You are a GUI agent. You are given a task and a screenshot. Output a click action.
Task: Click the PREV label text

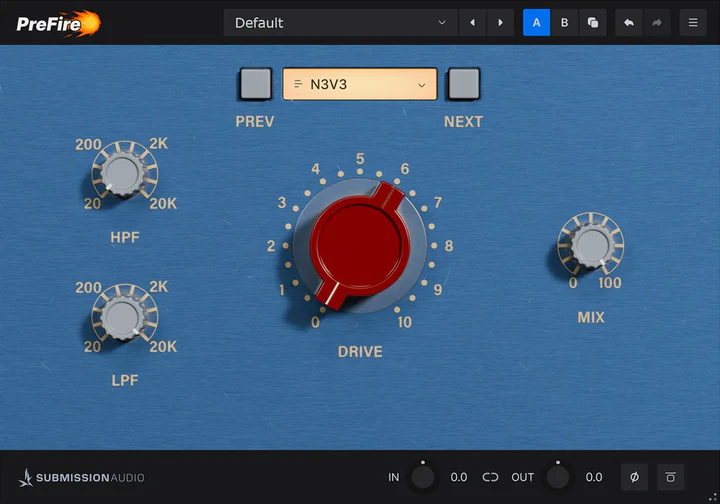click(x=255, y=122)
